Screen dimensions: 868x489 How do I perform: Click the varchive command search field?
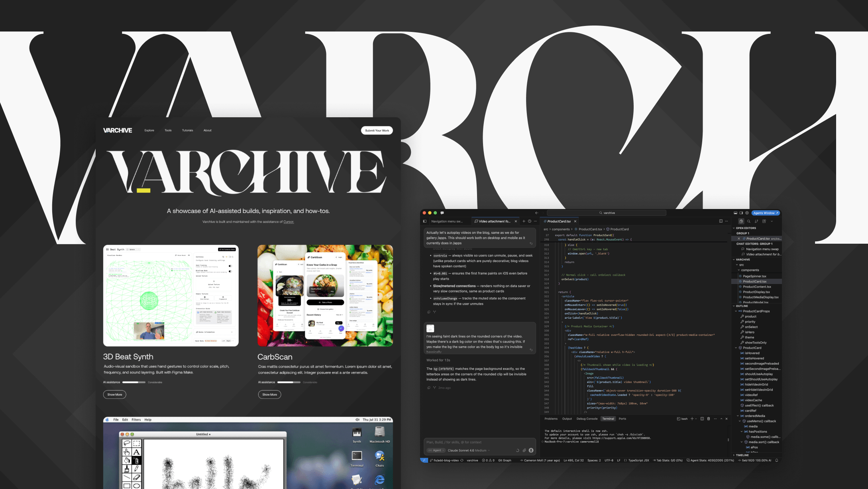coord(607,213)
